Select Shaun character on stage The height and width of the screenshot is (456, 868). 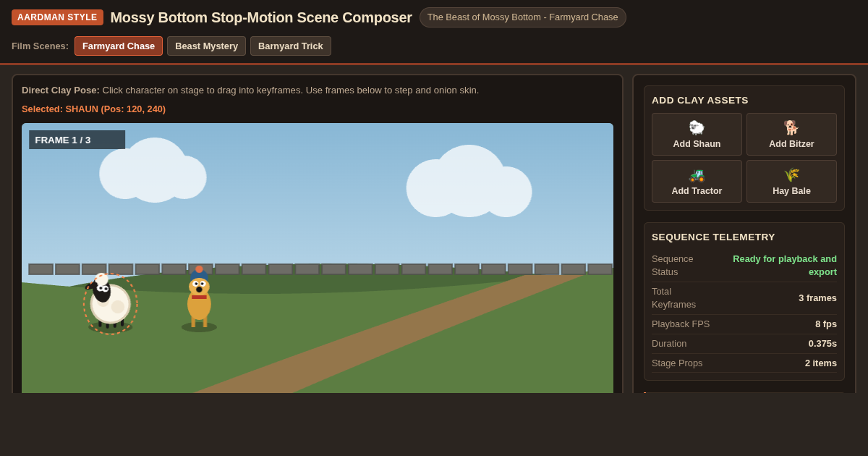click(110, 303)
